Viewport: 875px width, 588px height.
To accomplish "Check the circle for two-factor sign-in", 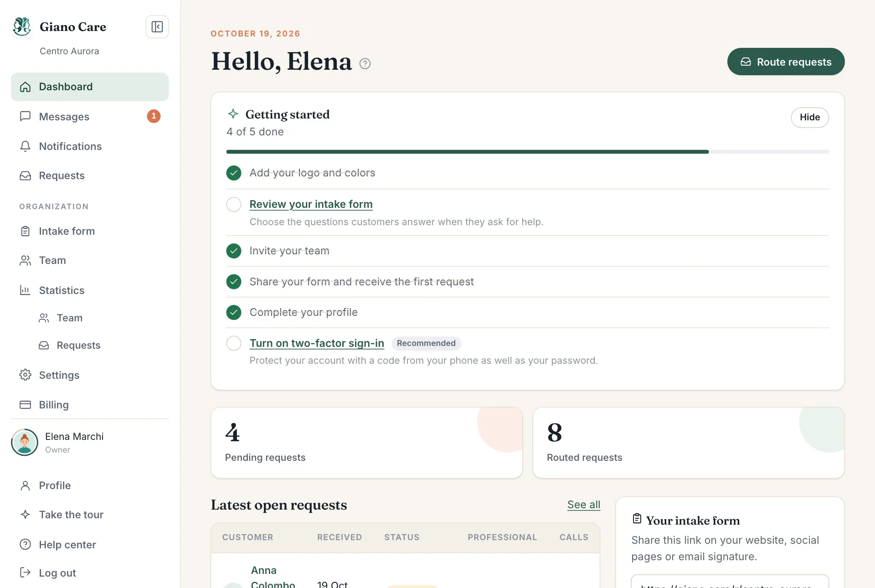I will coord(234,343).
